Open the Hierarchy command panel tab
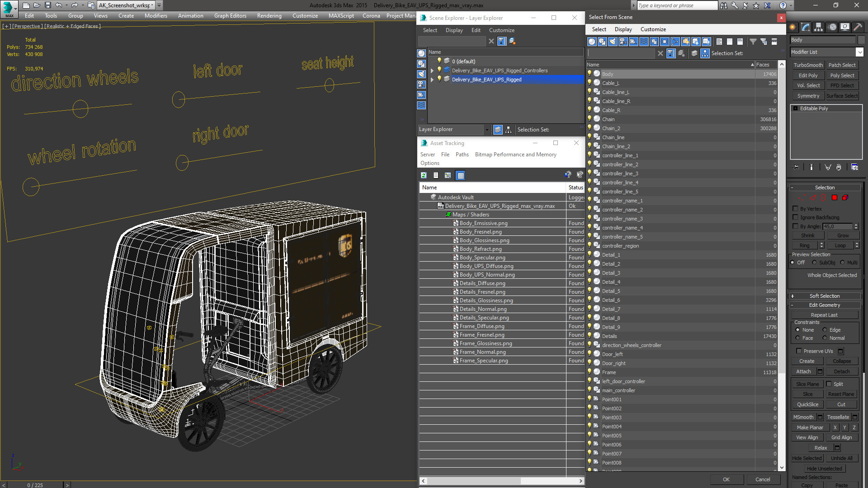The image size is (868, 488). coord(819,27)
